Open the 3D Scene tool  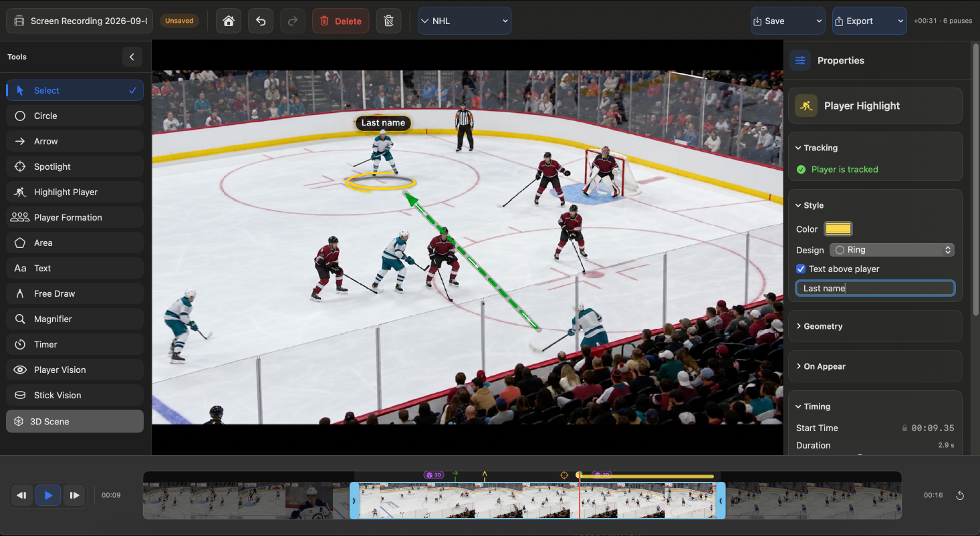pyautogui.click(x=75, y=421)
